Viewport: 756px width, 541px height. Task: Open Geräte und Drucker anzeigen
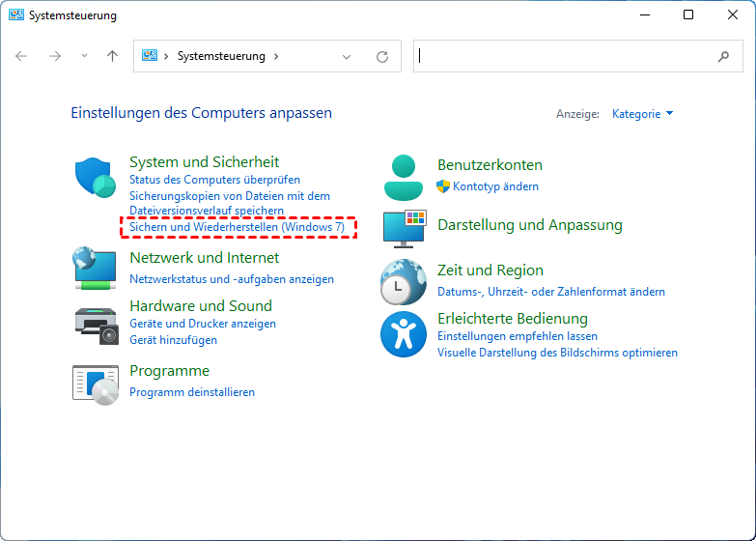click(x=203, y=324)
